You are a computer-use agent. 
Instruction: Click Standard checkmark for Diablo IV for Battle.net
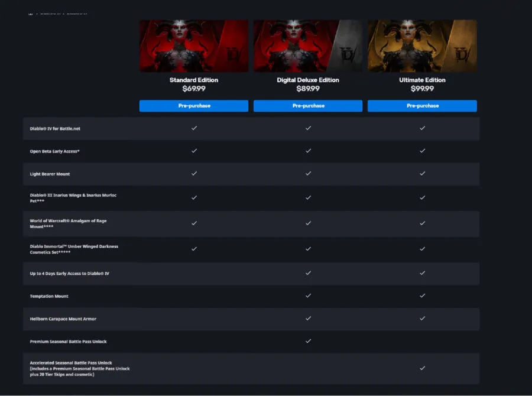click(193, 128)
